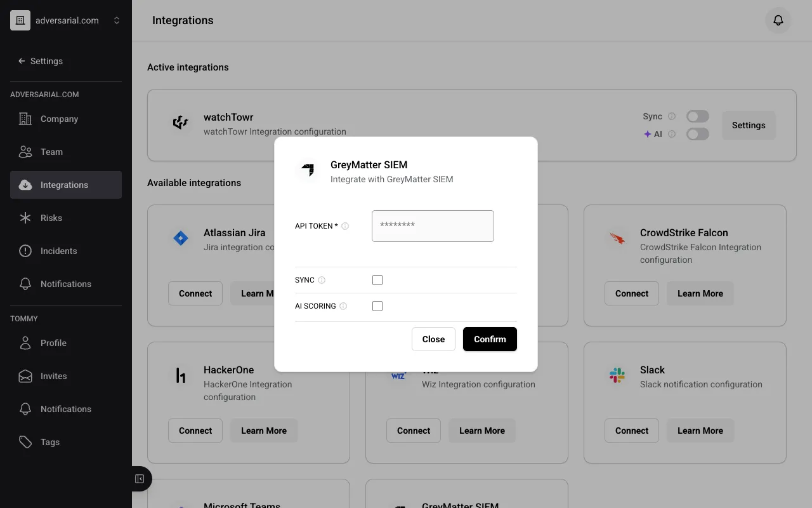Learn More about Wiz
The width and height of the screenshot is (812, 508).
tap(482, 431)
